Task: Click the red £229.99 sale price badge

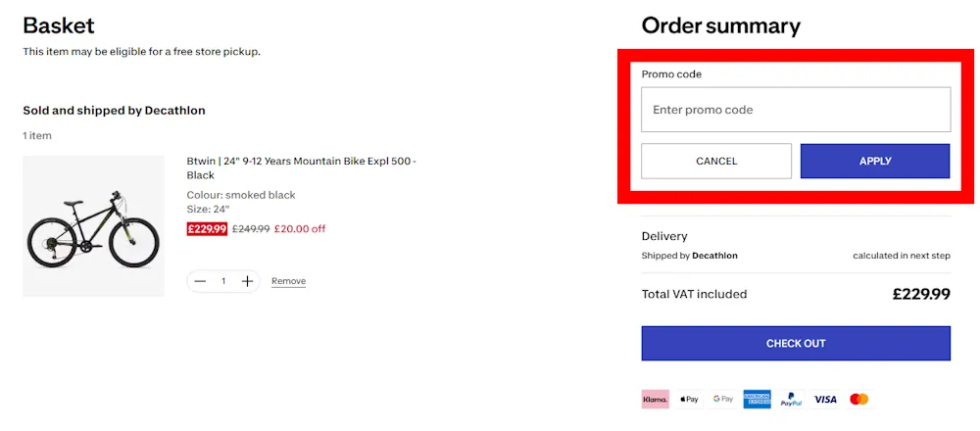Action: point(207,229)
